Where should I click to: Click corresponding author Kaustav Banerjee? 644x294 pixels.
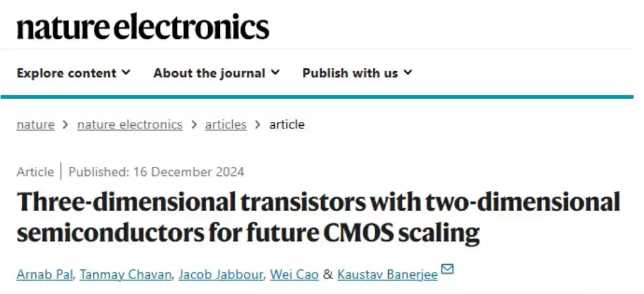point(389,274)
